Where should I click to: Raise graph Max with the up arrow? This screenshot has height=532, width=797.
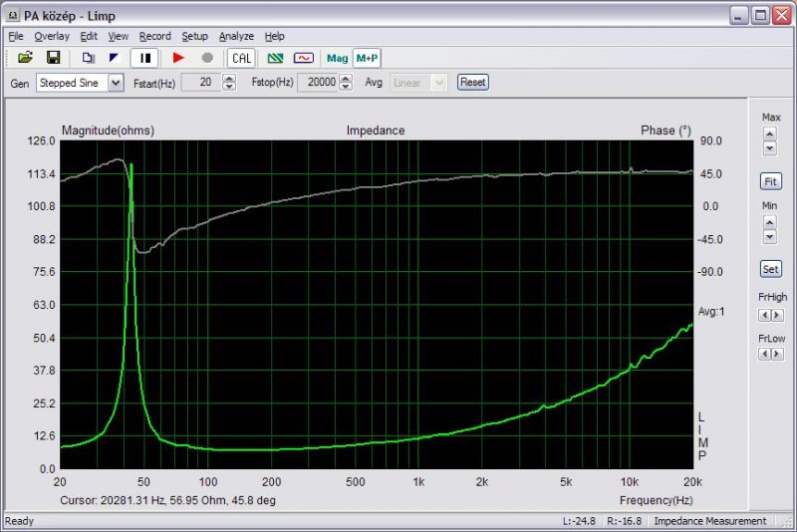pos(769,133)
